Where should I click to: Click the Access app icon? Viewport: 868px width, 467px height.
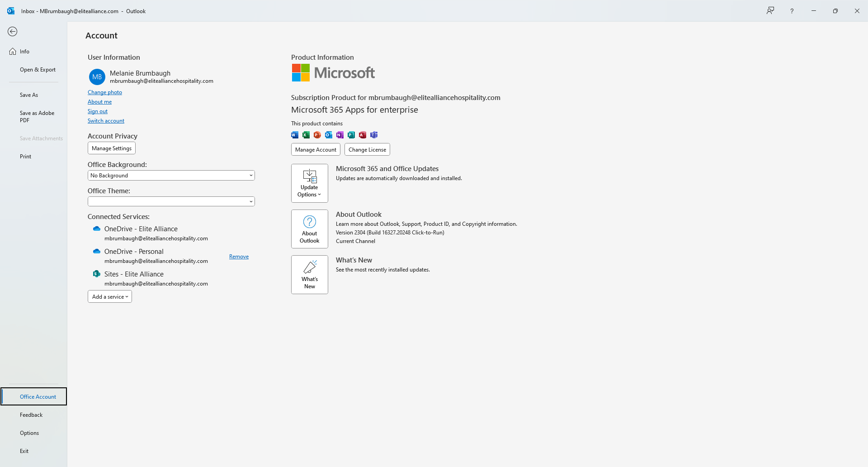(x=363, y=135)
